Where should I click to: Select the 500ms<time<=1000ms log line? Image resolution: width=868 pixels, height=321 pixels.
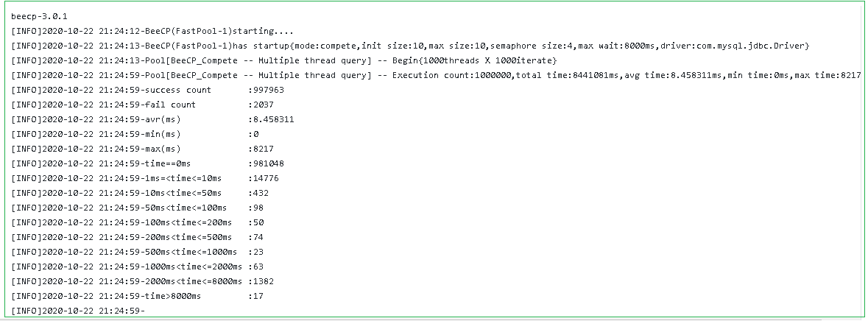point(137,252)
